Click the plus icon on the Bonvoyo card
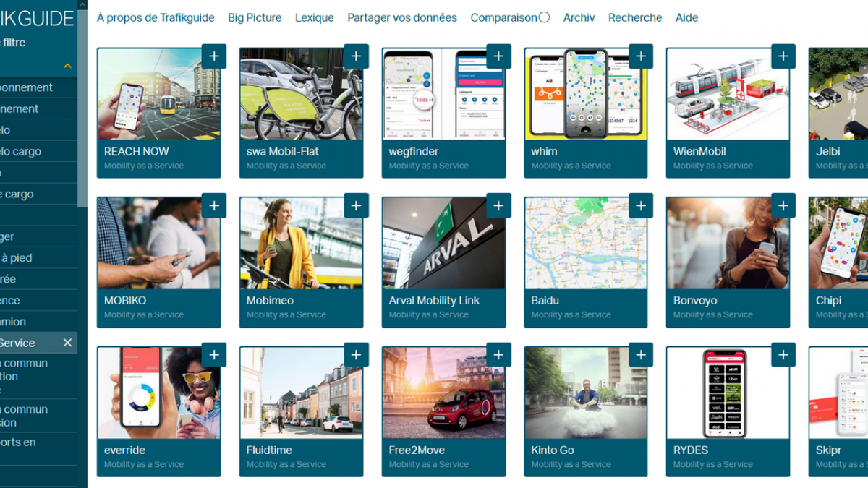Viewport: 868px width, 488px height. coord(783,205)
